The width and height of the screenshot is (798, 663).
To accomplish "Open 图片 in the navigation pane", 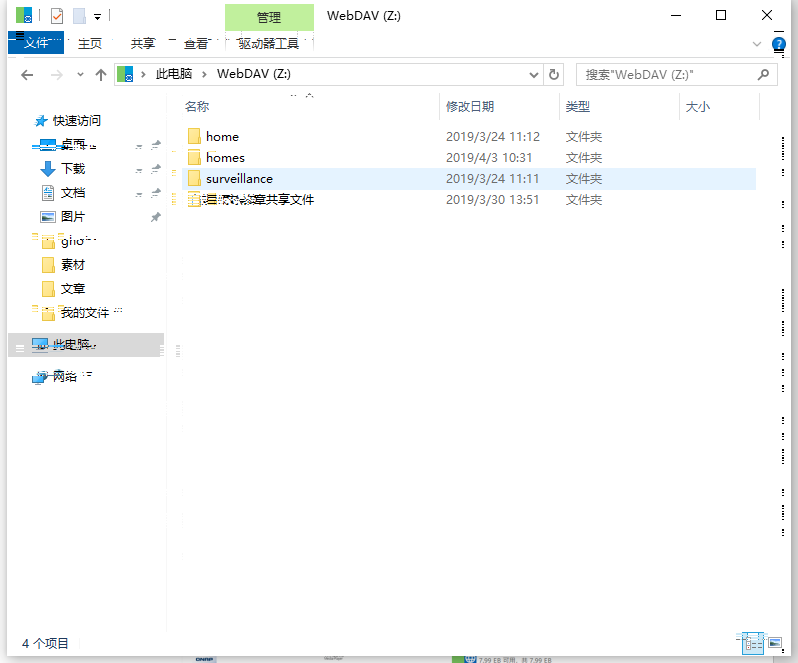I will coord(73,217).
